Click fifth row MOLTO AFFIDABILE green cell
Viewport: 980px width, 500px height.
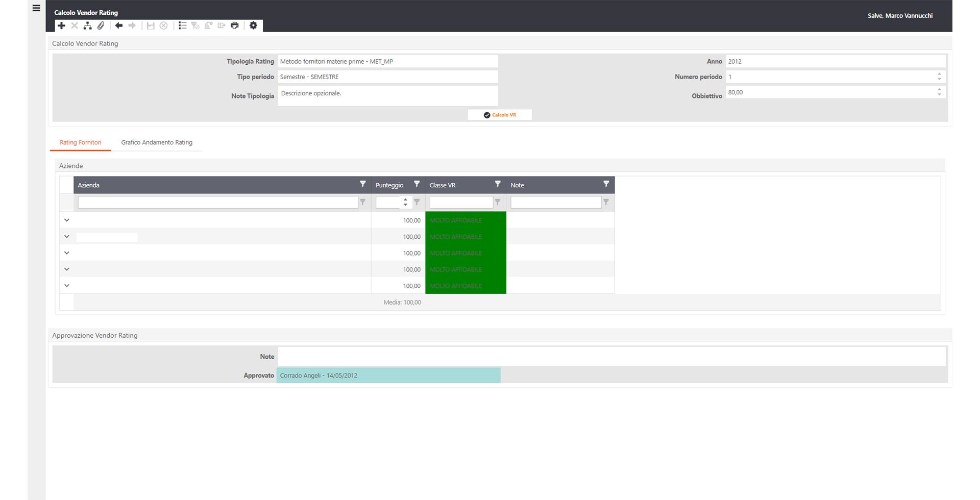click(465, 286)
